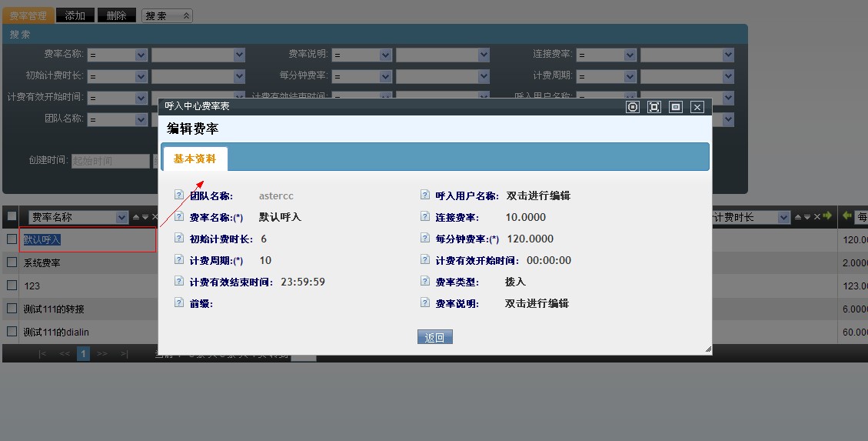The height and width of the screenshot is (441, 868).
Task: Toggle the select-all checkbox in table header
Action: tap(12, 217)
